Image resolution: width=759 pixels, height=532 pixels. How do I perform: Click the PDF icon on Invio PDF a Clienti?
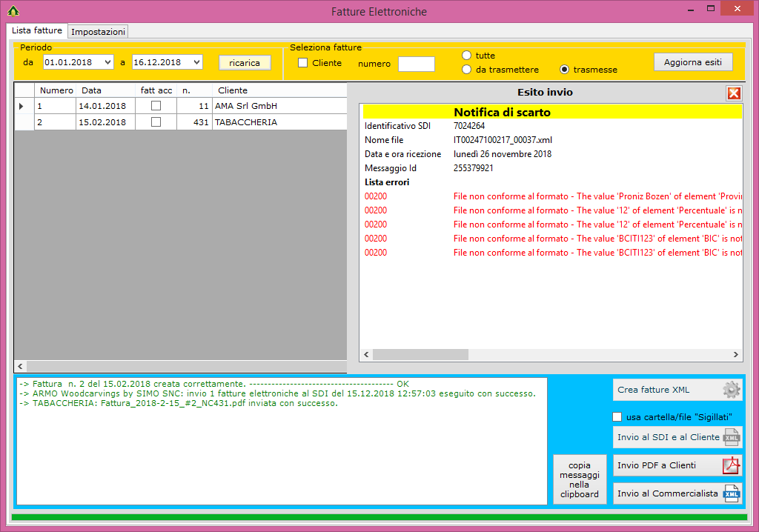[731, 465]
